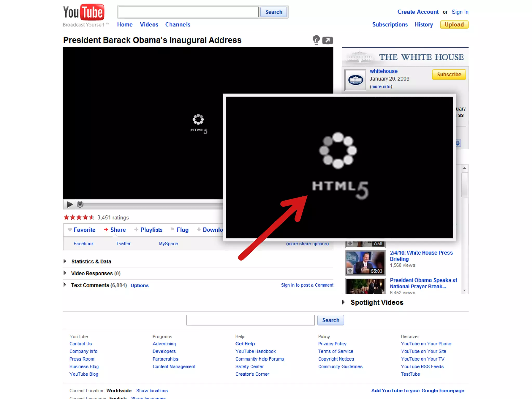Expand Text Comments section
Screen dimensions: 532x399
tap(95, 285)
